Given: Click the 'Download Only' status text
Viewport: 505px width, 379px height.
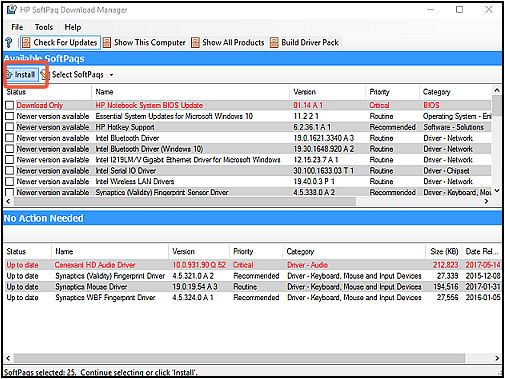Looking at the screenshot, I should pos(40,105).
